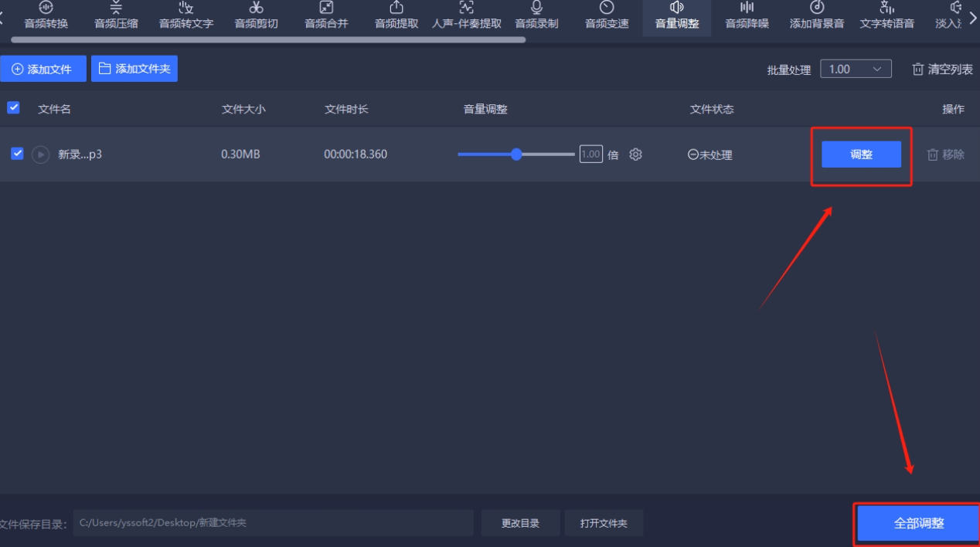Open the 音频转文字 speech-to-text tool
Image resolution: width=980 pixels, height=547 pixels.
click(x=186, y=16)
